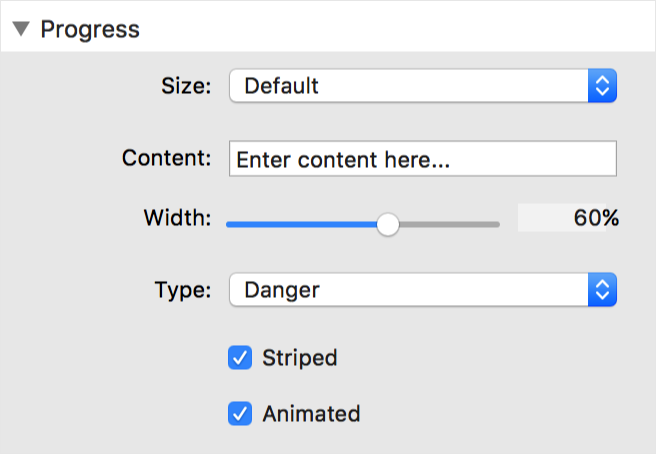656x454 pixels.
Task: Click the Striped label text
Action: [300, 358]
